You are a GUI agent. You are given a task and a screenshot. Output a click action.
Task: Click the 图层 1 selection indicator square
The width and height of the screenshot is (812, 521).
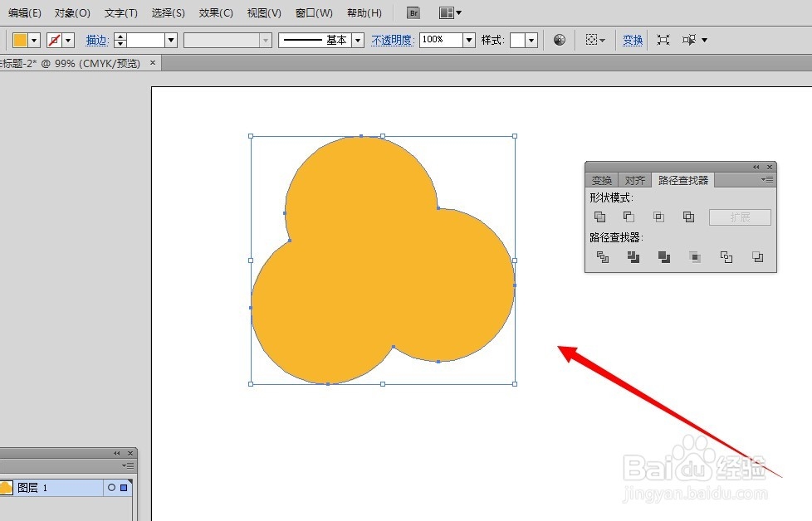click(x=124, y=487)
